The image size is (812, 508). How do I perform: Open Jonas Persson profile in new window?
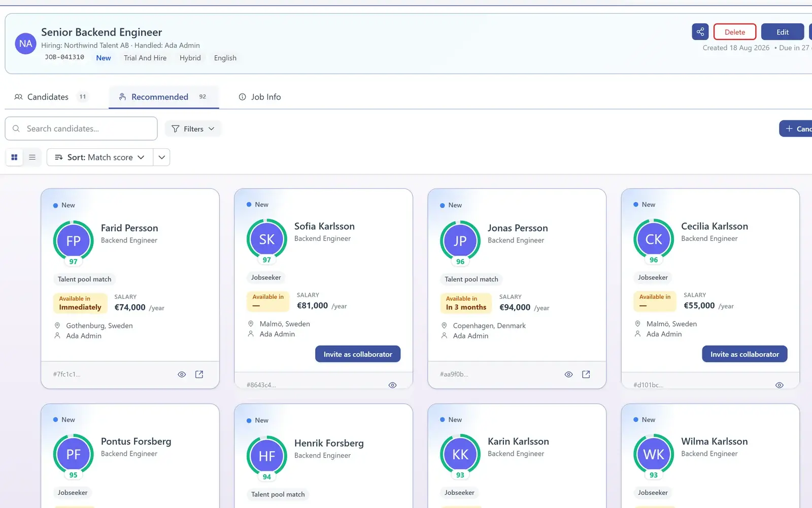click(x=586, y=374)
